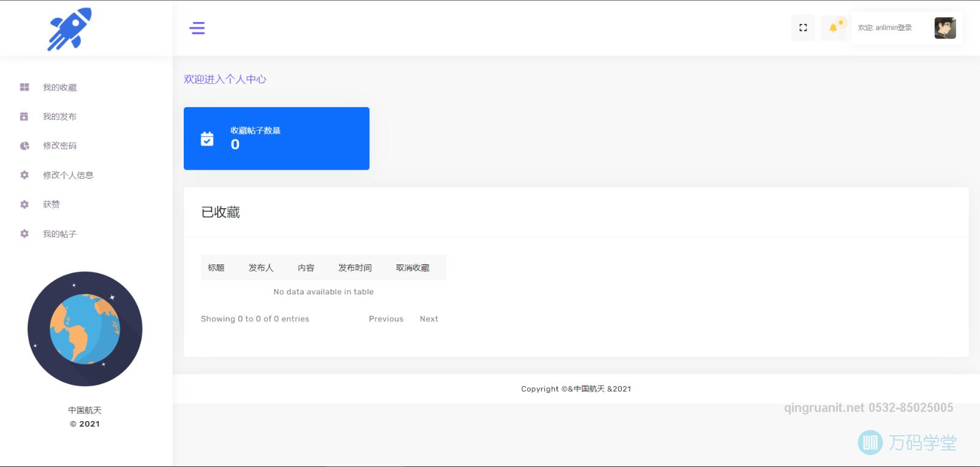Open the 欢迎 anlimin登录 user dropdown

coord(884,28)
